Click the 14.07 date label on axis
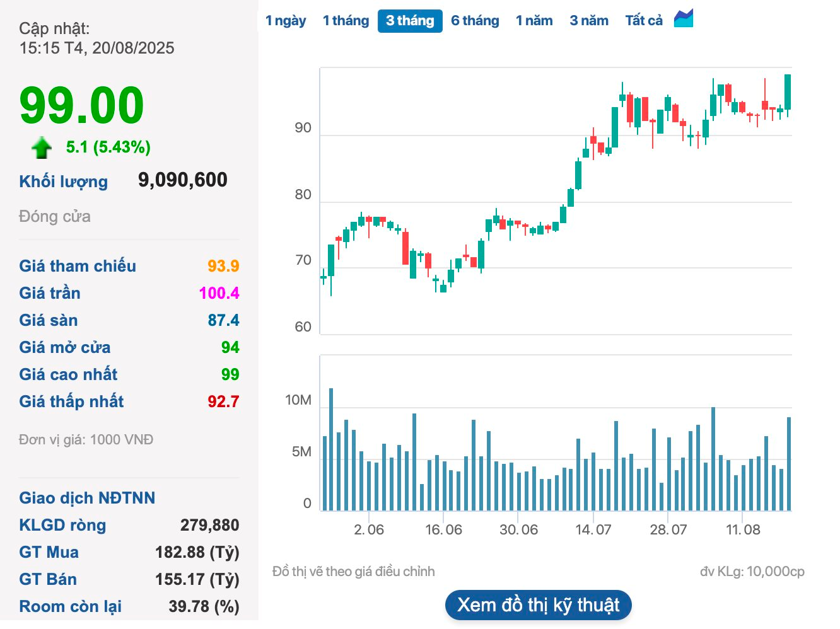Screen dimensions: 840x629 pos(593,529)
